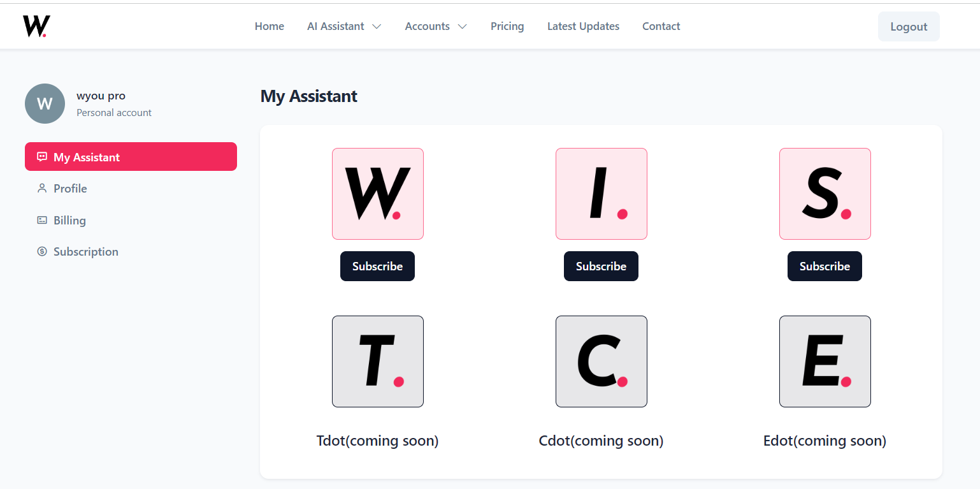
Task: Click the user avatar W circle
Action: pos(45,103)
